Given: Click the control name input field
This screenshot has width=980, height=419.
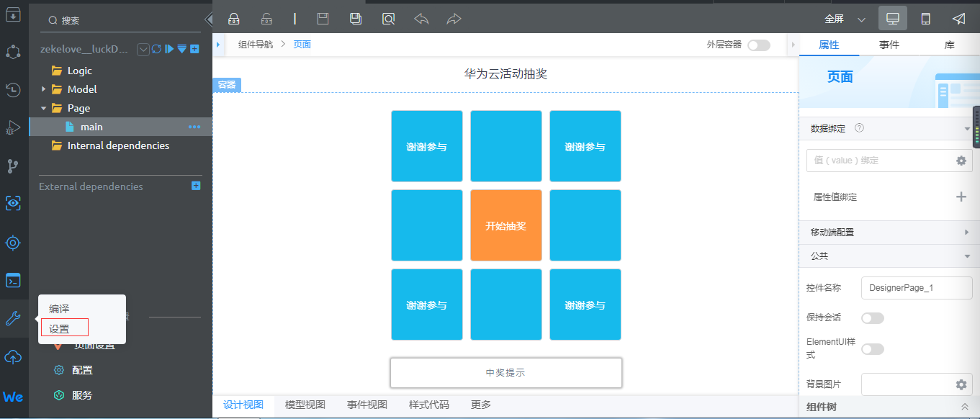Looking at the screenshot, I should pos(916,287).
